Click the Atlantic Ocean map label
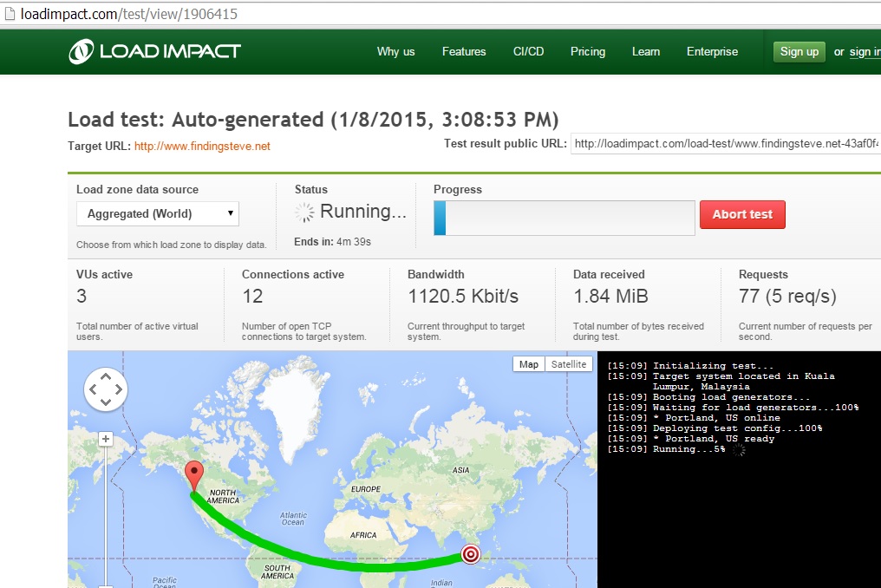 point(293,519)
